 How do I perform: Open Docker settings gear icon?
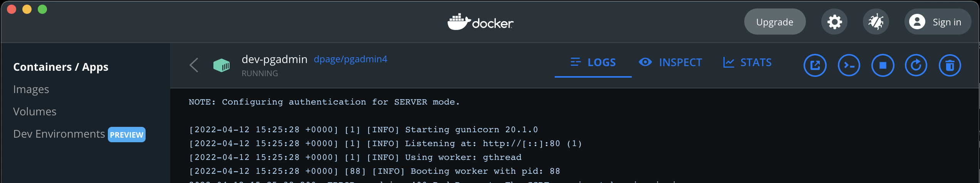(x=834, y=22)
